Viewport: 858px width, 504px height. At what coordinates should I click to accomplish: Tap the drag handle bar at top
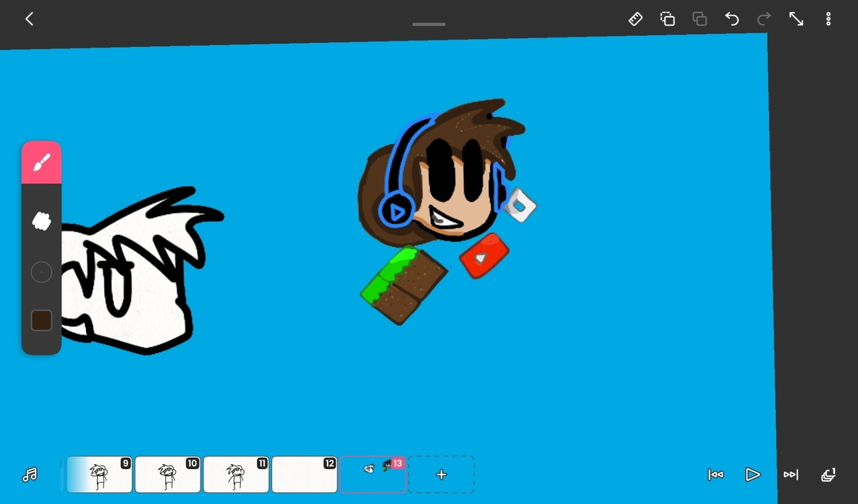429,24
